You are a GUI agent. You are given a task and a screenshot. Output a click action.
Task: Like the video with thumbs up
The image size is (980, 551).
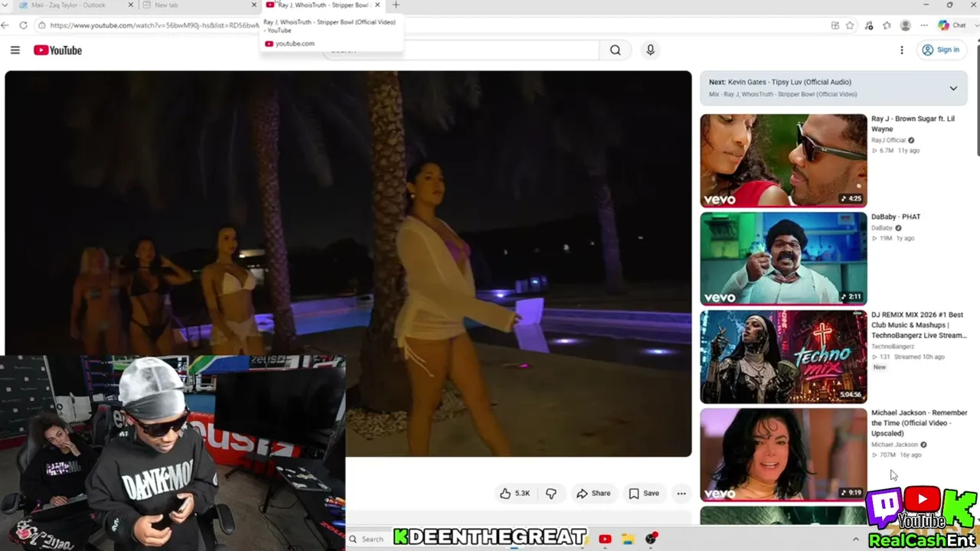(x=514, y=494)
